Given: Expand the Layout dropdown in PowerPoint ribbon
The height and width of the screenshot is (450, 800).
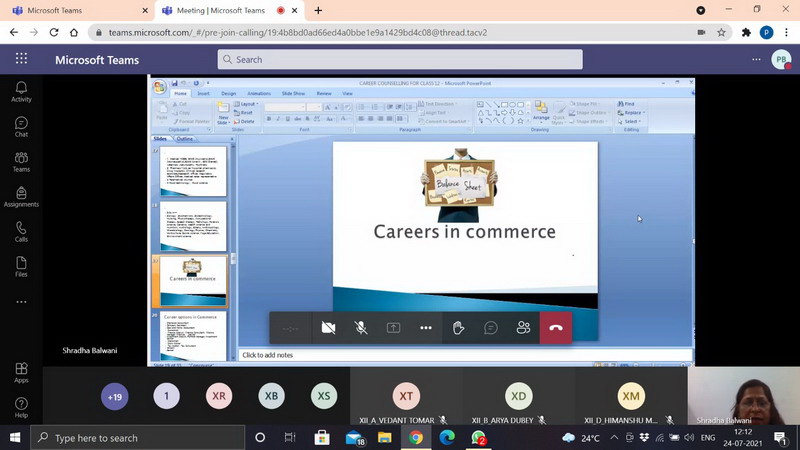Looking at the screenshot, I should click(246, 104).
